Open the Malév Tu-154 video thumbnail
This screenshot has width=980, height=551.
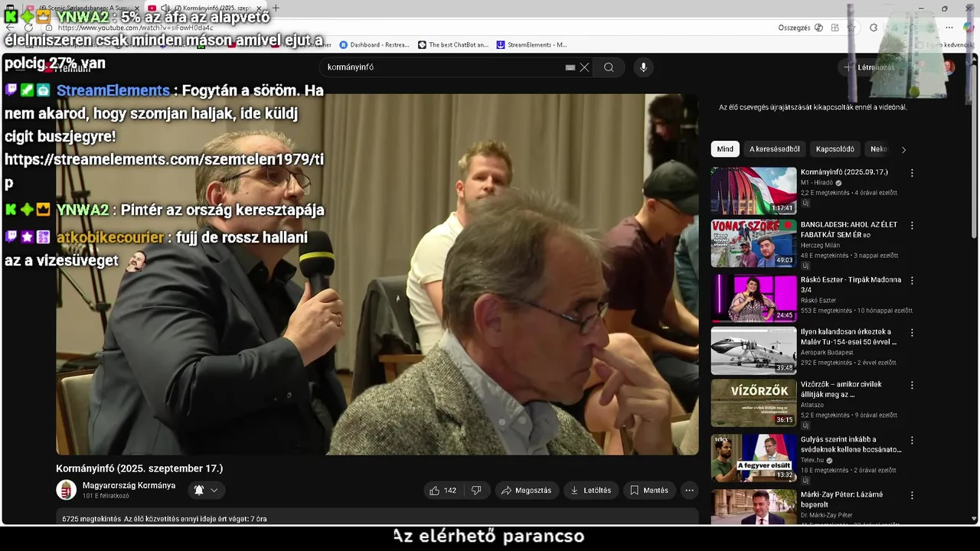pos(753,351)
